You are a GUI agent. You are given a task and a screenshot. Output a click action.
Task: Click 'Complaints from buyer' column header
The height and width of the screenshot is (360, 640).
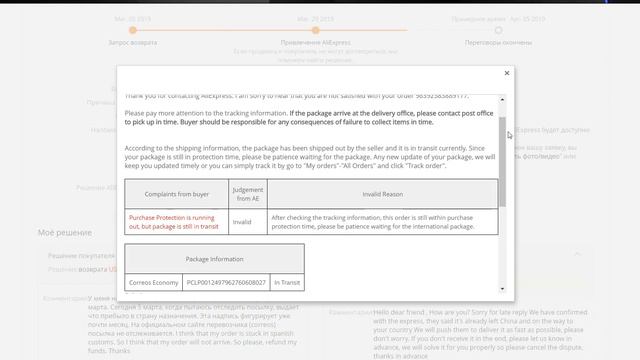(x=177, y=194)
